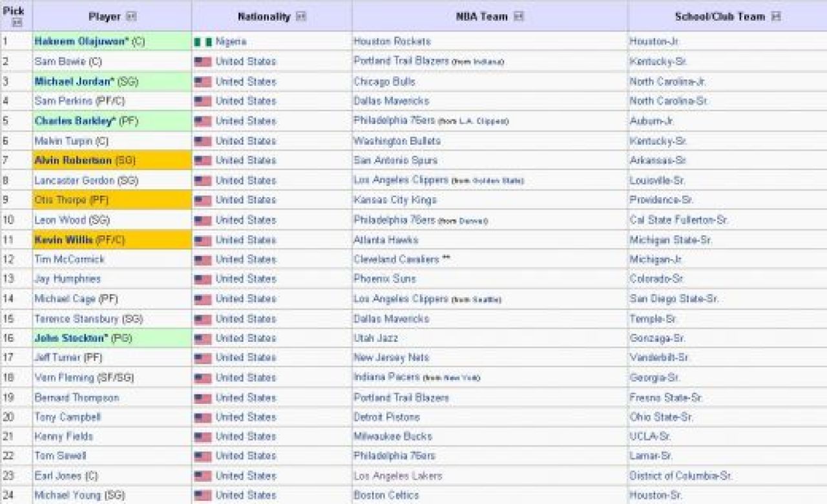The height and width of the screenshot is (504, 827).
Task: Open the Alvin Robertson link
Action: 73,160
